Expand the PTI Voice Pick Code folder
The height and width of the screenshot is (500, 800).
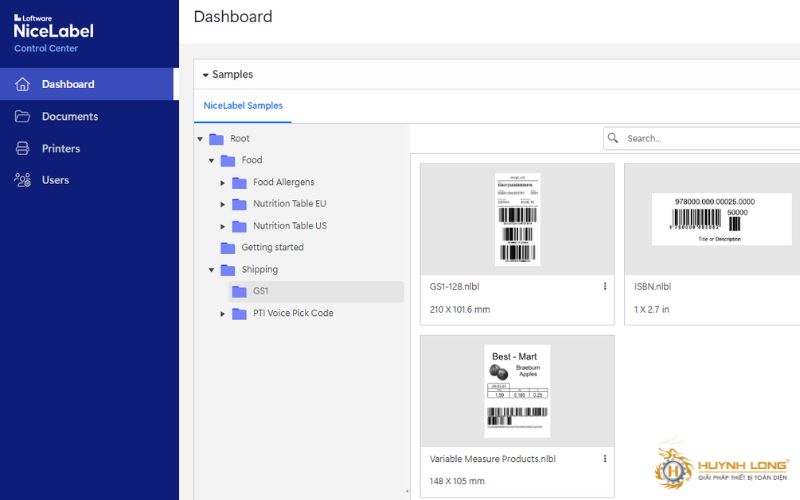[x=223, y=314]
